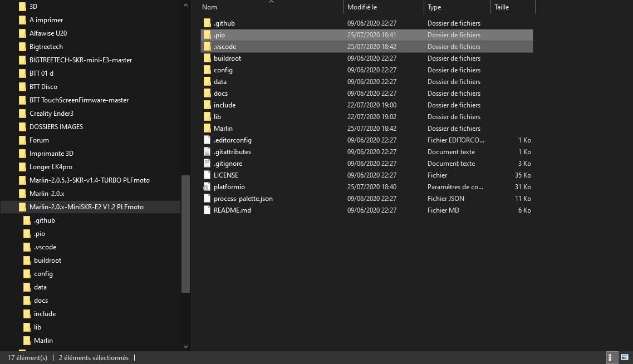Image resolution: width=633 pixels, height=364 pixels.
Task: Click the Creality Ender3 folder icon in tree
Action: click(x=23, y=114)
